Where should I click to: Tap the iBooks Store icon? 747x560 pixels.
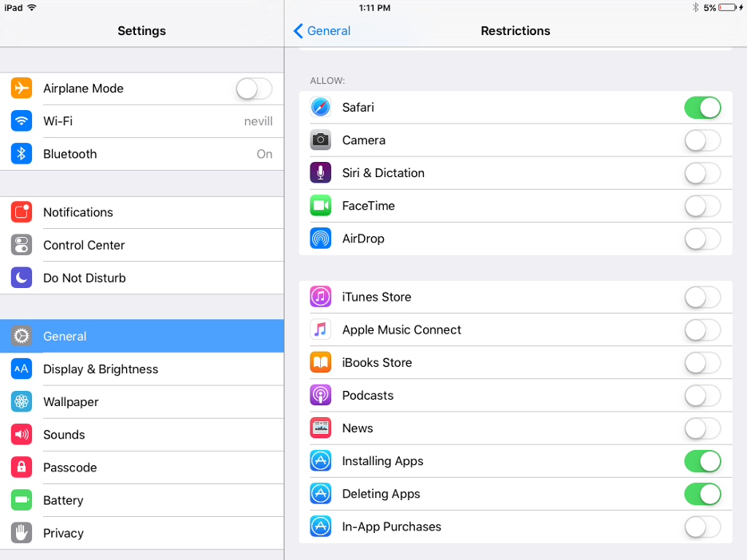point(321,362)
